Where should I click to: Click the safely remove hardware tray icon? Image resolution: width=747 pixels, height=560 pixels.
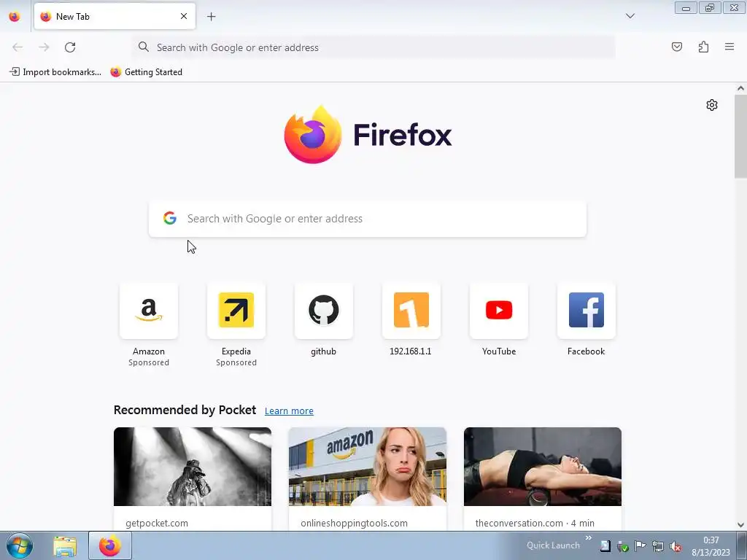click(x=623, y=546)
